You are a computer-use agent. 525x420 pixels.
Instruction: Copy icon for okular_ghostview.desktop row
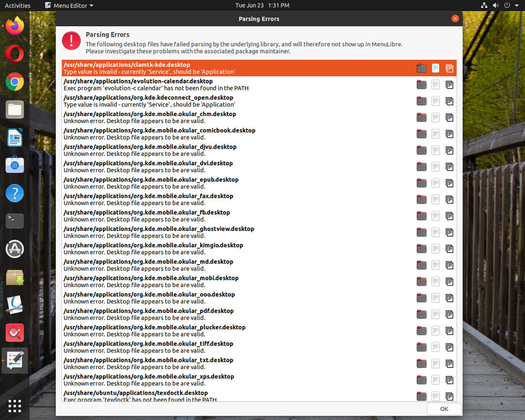pos(449,233)
